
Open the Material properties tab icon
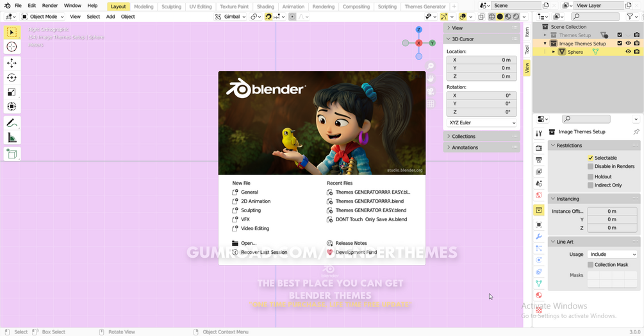tap(539, 296)
